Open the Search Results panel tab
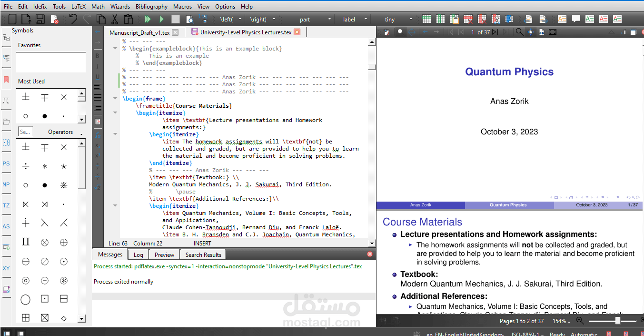 (x=203, y=255)
